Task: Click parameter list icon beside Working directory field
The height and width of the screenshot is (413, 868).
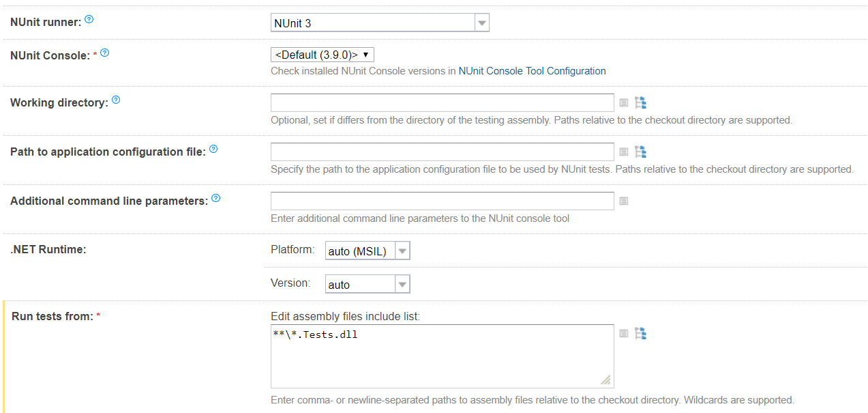Action: (x=623, y=103)
